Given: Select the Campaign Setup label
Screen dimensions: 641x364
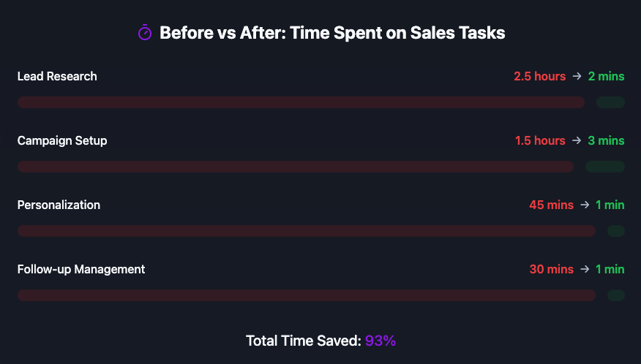Looking at the screenshot, I should 62,140.
